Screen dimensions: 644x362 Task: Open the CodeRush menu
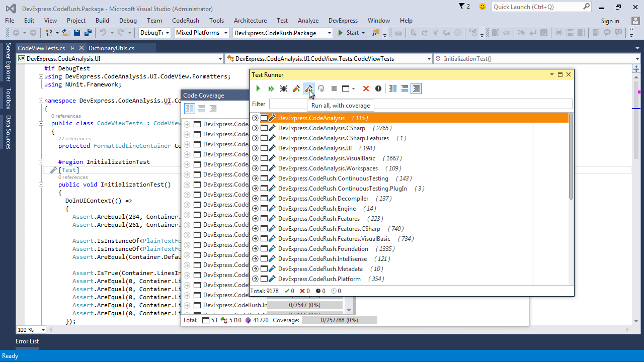[185, 21]
